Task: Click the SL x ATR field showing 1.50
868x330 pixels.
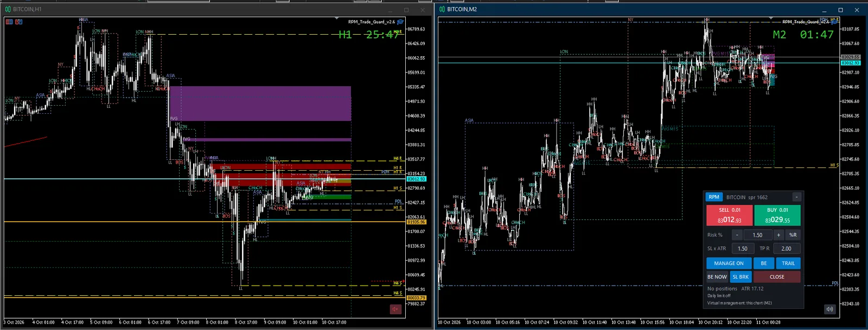Action: point(743,249)
